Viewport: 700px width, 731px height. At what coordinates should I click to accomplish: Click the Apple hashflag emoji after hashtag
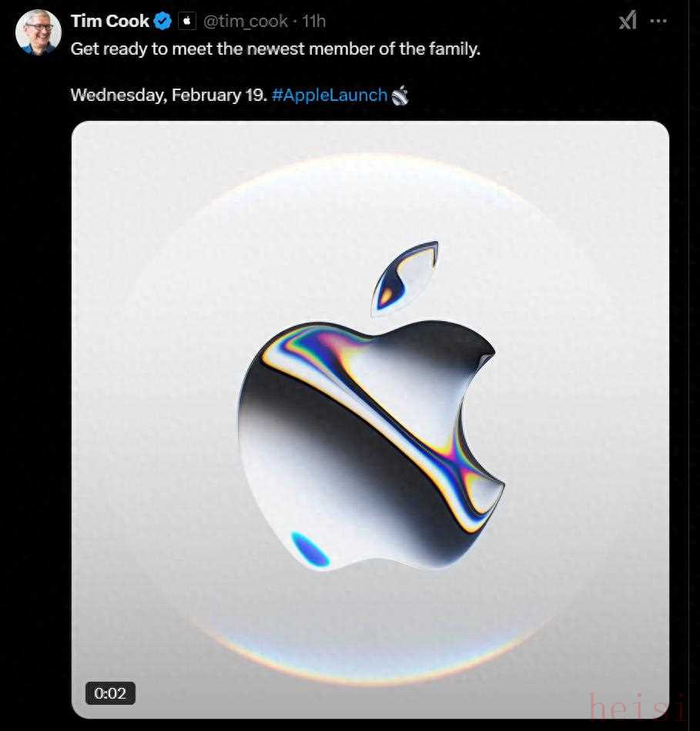(399, 96)
